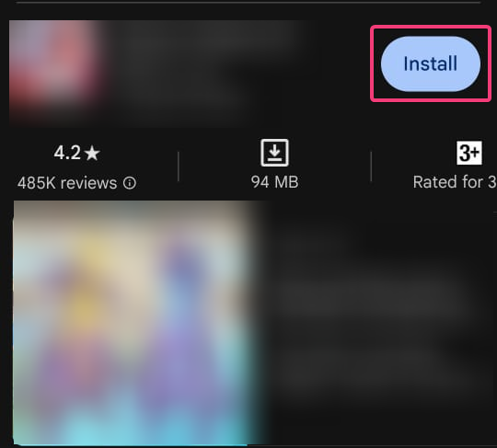Click the 3+ content rating badge
This screenshot has height=448, width=497.
[x=469, y=153]
